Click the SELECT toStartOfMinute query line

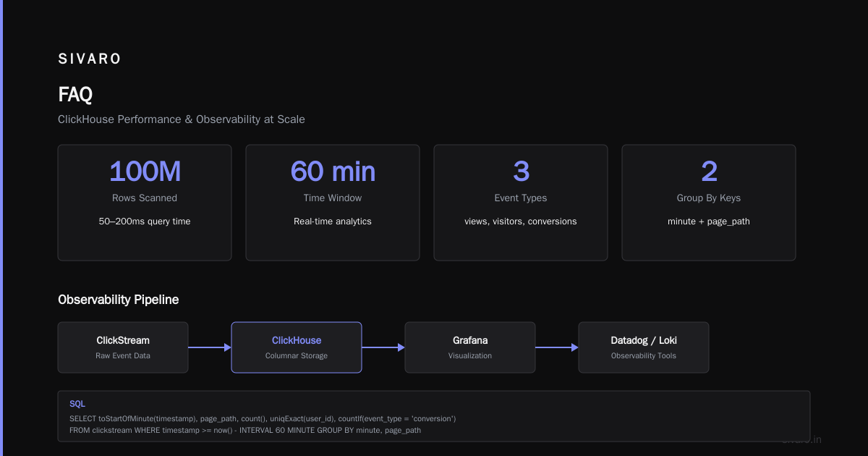pyautogui.click(x=263, y=418)
